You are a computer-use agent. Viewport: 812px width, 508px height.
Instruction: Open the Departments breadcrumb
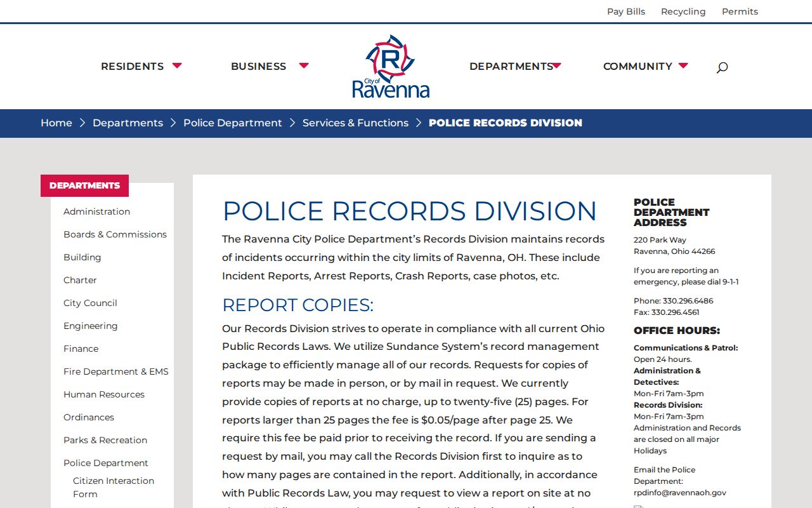[x=128, y=123]
